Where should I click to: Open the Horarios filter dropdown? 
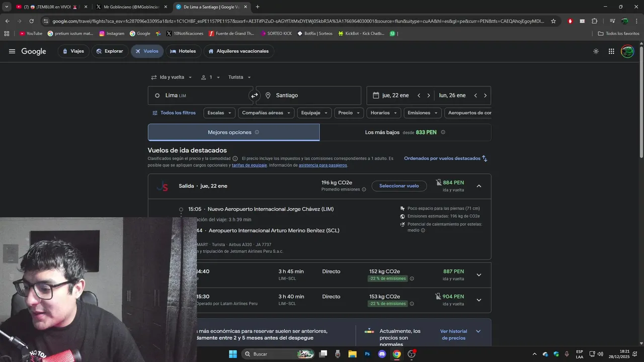point(384,113)
